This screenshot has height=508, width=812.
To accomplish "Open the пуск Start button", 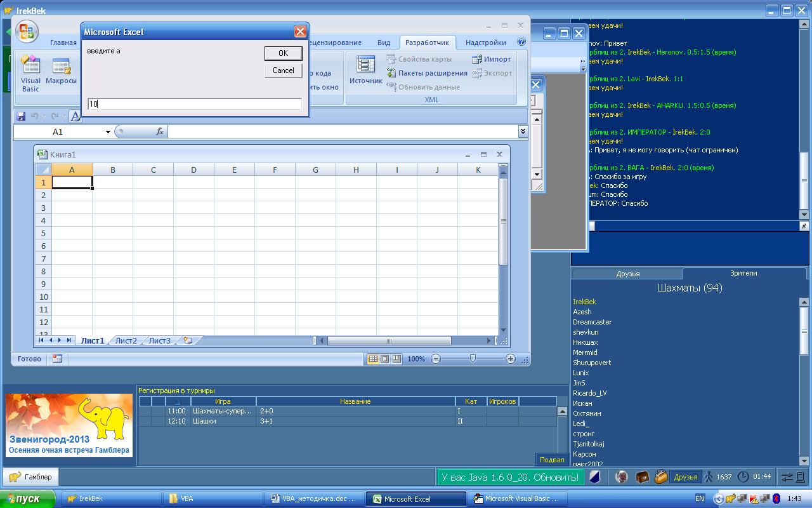I will (x=28, y=498).
